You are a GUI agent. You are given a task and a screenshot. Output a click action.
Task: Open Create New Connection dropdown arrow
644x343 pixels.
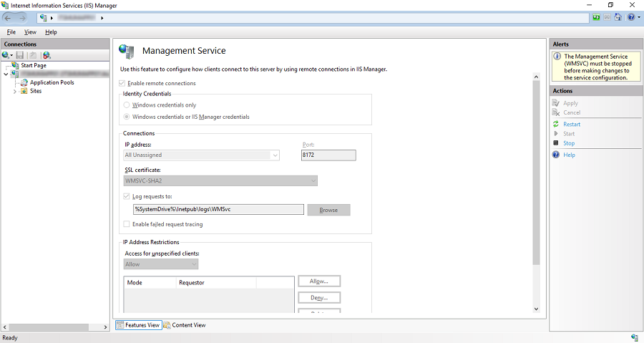click(x=11, y=55)
